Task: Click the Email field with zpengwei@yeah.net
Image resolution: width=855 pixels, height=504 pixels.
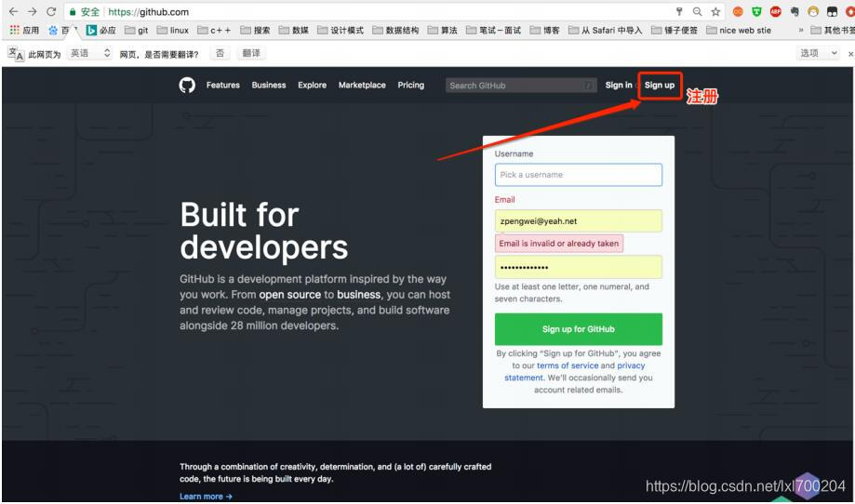Action: (x=578, y=221)
